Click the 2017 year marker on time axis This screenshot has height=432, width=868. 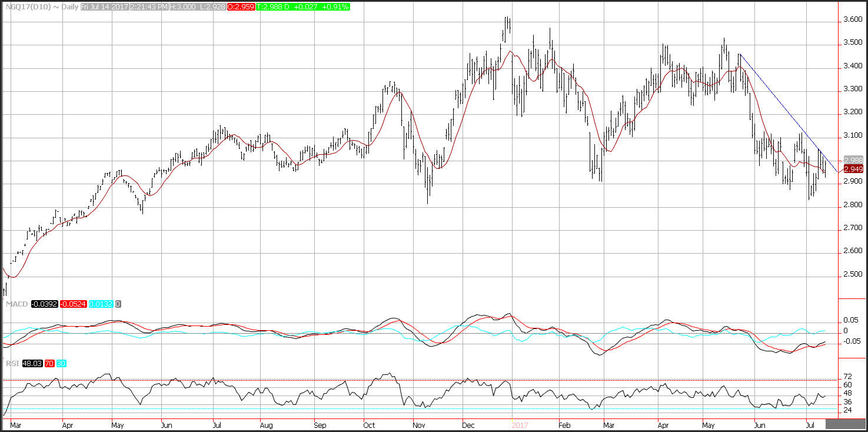[520, 424]
